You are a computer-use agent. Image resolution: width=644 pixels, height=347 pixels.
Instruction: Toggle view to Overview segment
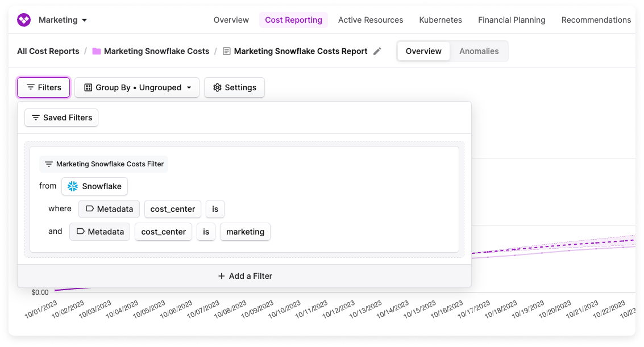click(x=423, y=51)
